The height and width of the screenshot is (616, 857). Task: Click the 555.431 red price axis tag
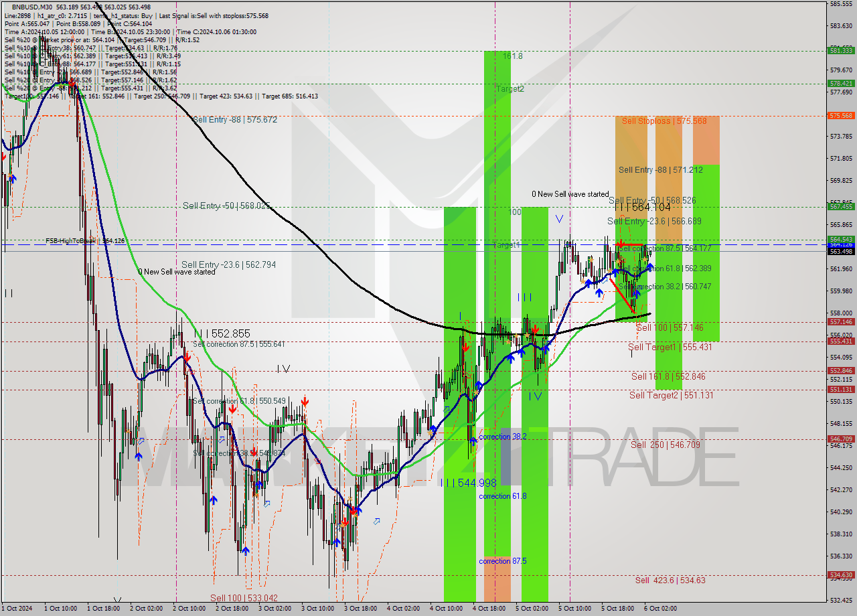[841, 341]
